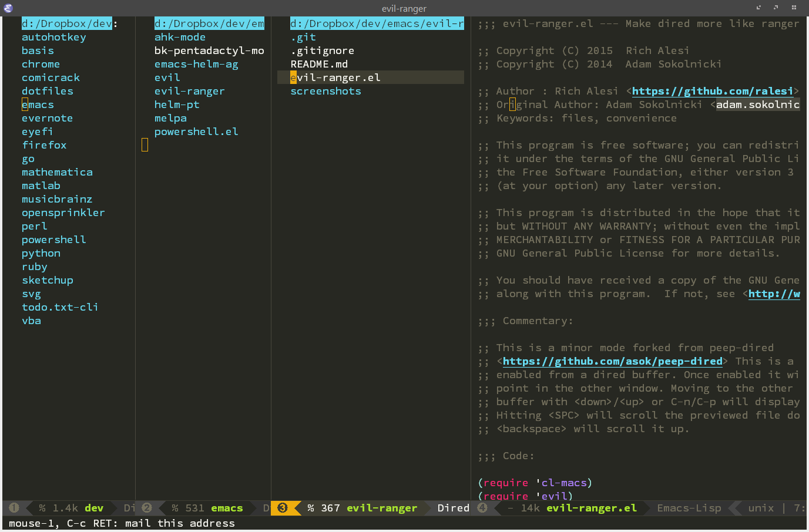809x532 pixels.
Task: Click the highlighted window number 3 badge
Action: pos(283,508)
